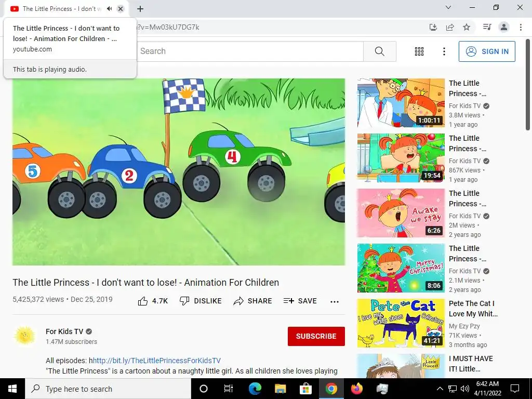Click the share page icon in address bar
532x399 pixels.
450,27
